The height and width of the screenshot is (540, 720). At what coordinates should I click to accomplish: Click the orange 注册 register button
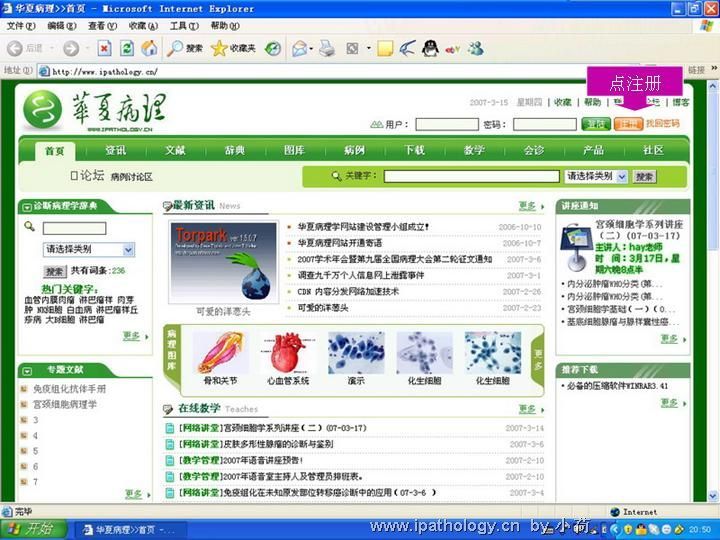click(x=628, y=124)
